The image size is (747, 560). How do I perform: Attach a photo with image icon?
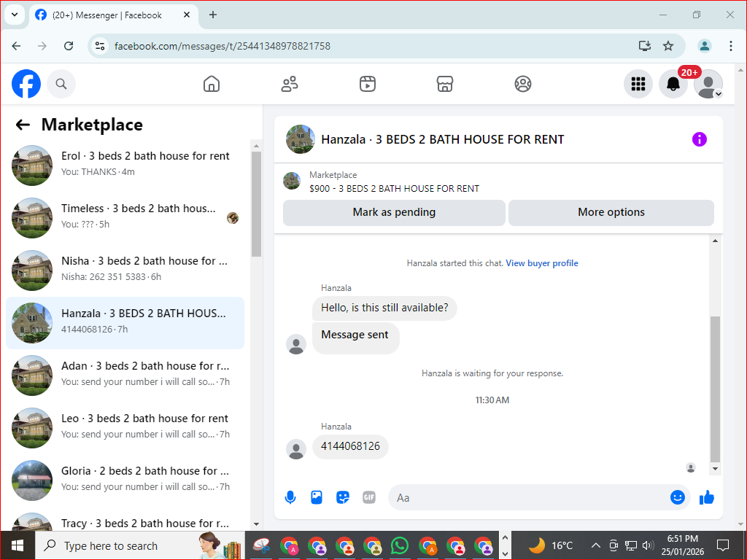click(x=317, y=497)
